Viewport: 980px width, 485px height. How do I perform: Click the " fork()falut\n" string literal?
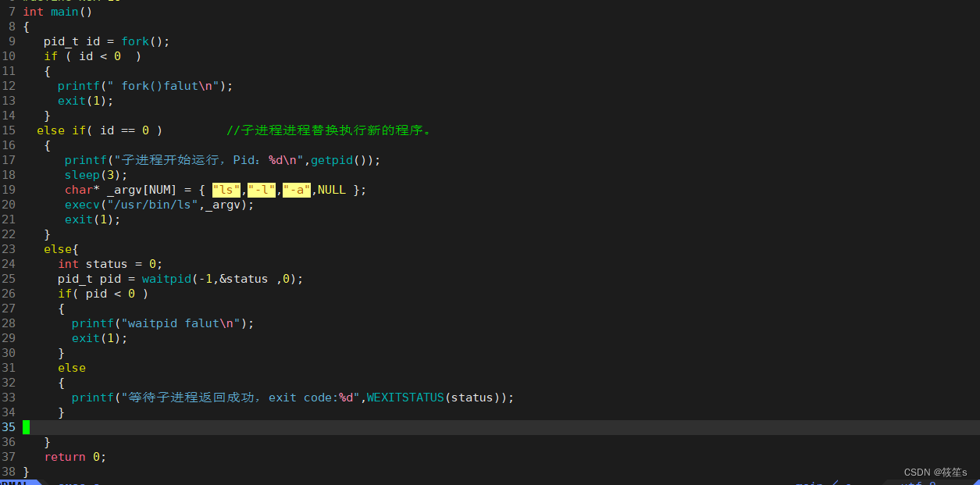[x=163, y=86]
